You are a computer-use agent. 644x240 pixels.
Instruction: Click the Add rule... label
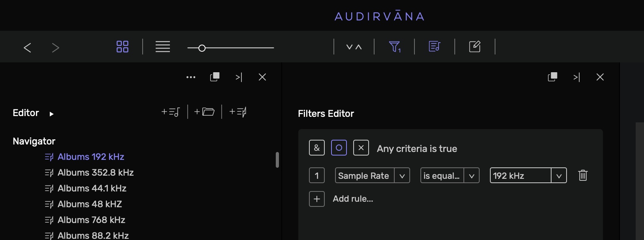coord(353,199)
